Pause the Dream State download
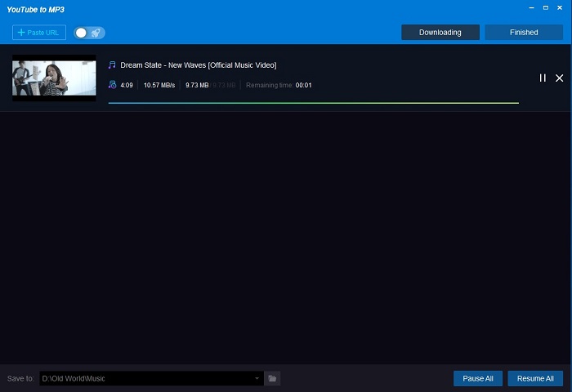 click(x=543, y=78)
